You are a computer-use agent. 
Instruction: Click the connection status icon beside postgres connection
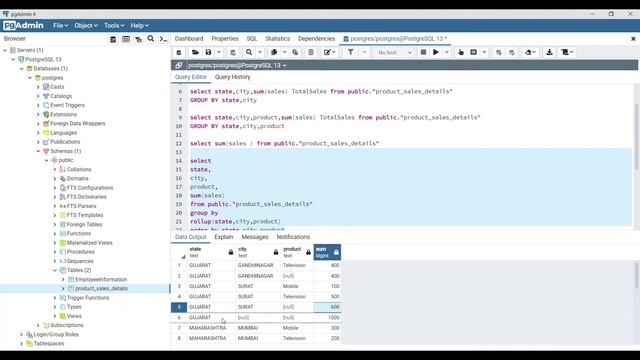[179, 65]
